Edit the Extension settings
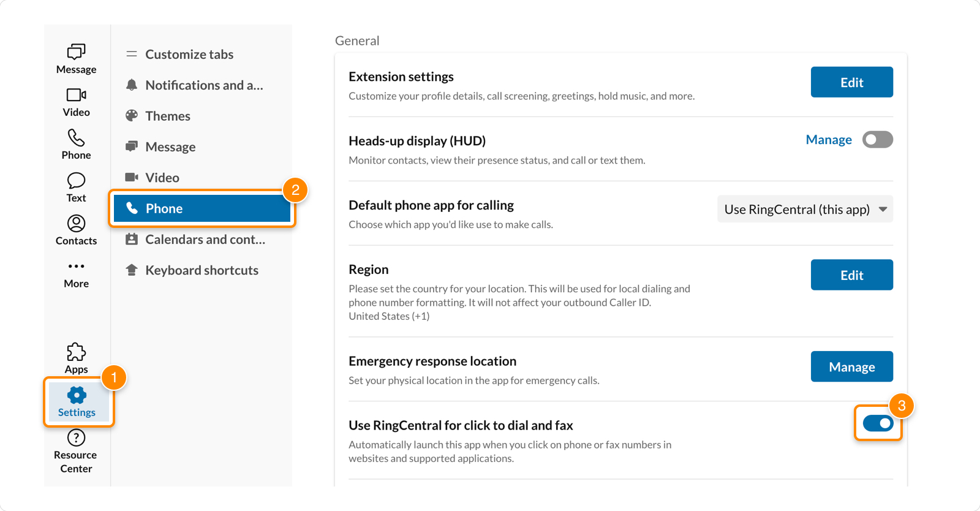980x511 pixels. [x=851, y=81]
